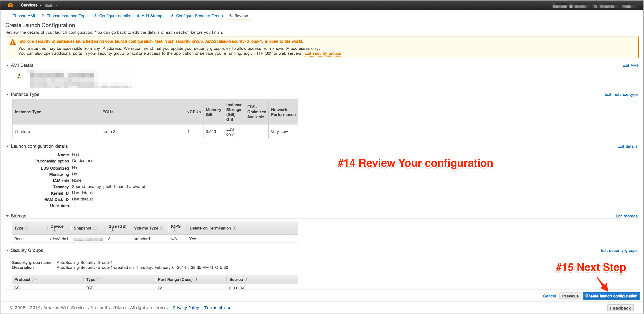Click the 'EBS only' instance storage cell
The width and height of the screenshot is (644, 314).
[234, 132]
